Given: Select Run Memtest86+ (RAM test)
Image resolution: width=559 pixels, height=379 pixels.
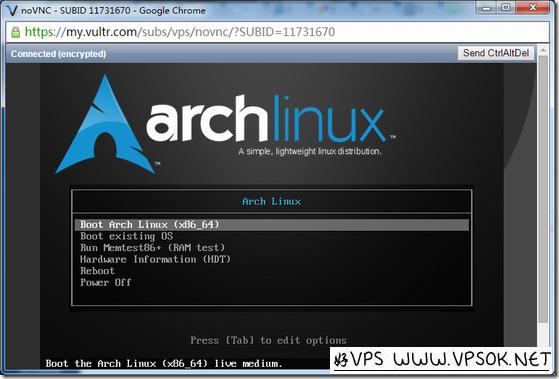Looking at the screenshot, I should [x=152, y=247].
